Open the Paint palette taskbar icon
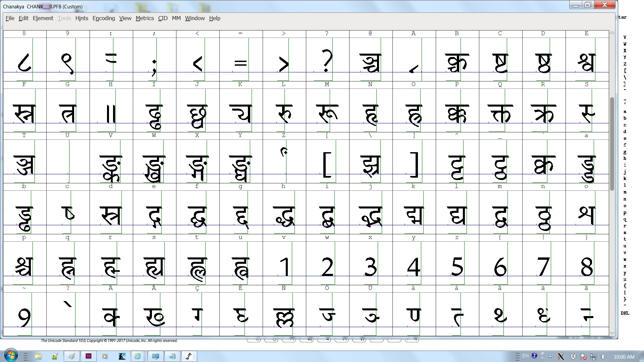 pos(72,356)
